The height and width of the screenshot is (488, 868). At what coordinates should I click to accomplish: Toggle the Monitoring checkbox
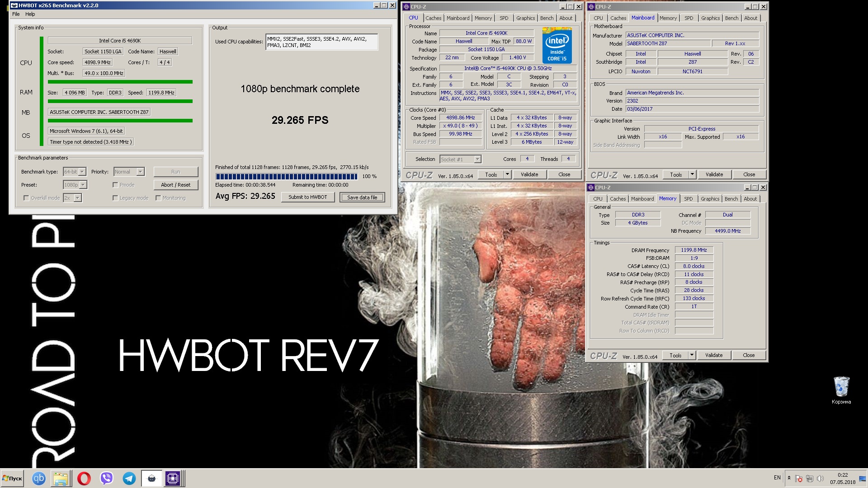click(x=158, y=198)
